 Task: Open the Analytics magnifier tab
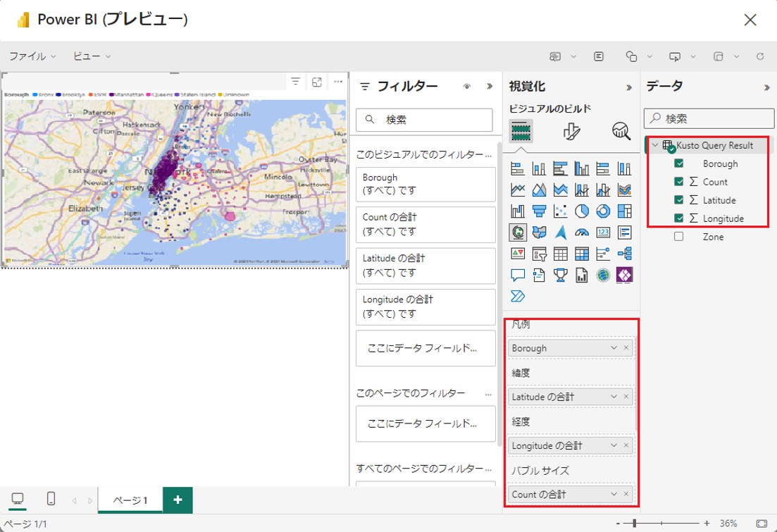coord(621,131)
